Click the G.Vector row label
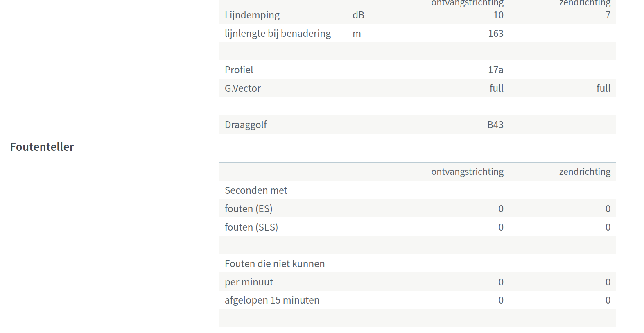The width and height of the screenshot is (644, 333). coord(243,88)
